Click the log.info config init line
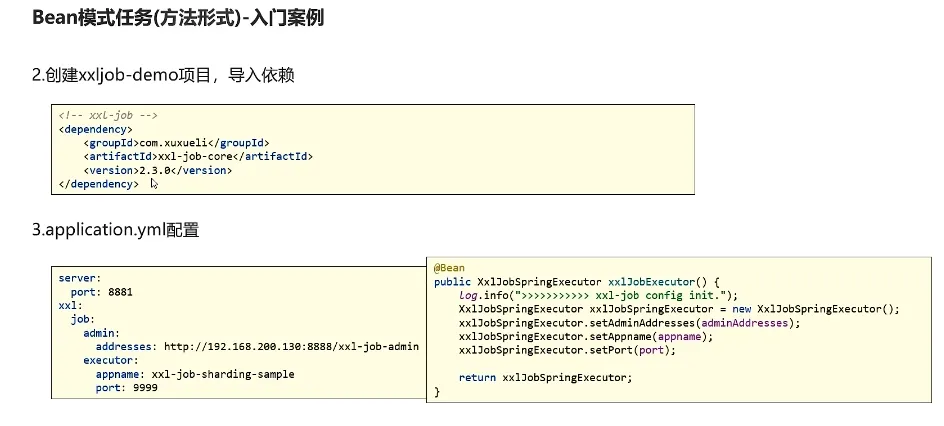Image resolution: width=944 pixels, height=426 pixels. click(x=597, y=296)
